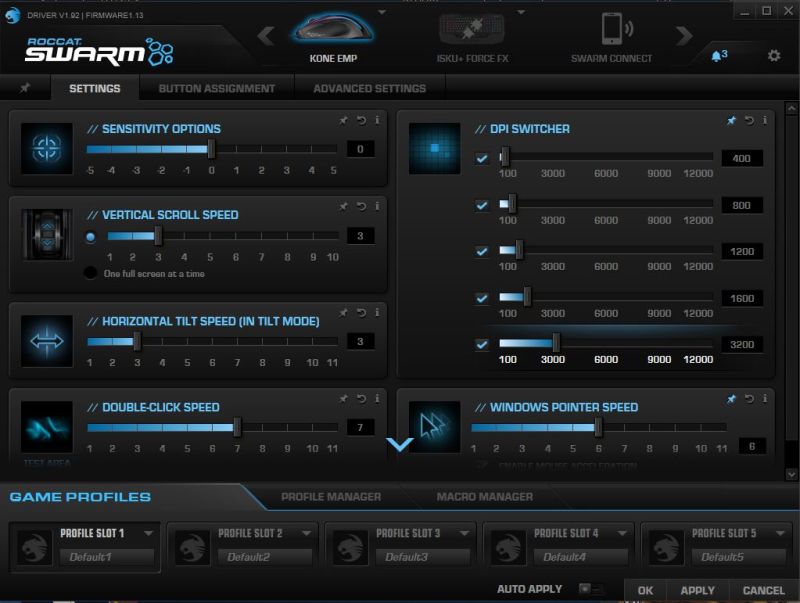Open the Advanced Settings tab

point(370,88)
